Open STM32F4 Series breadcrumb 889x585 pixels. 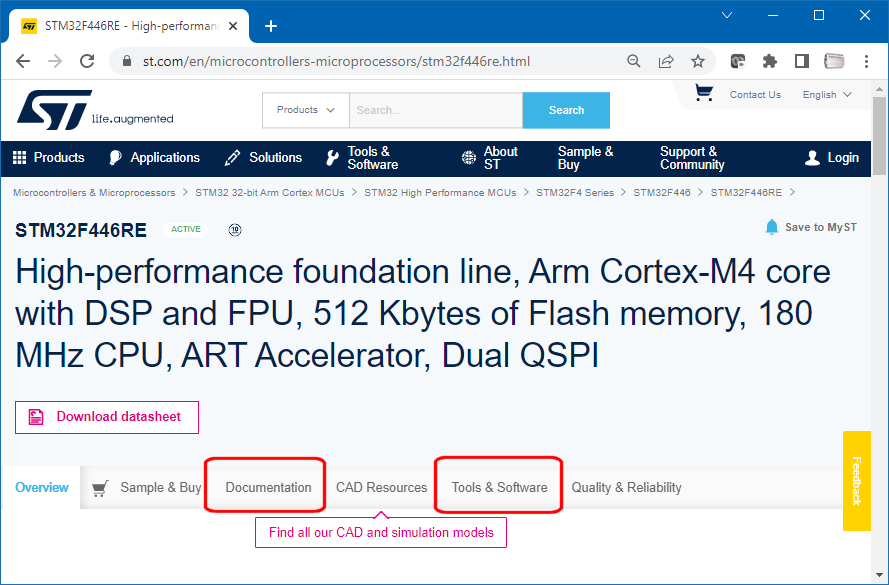[x=575, y=193]
